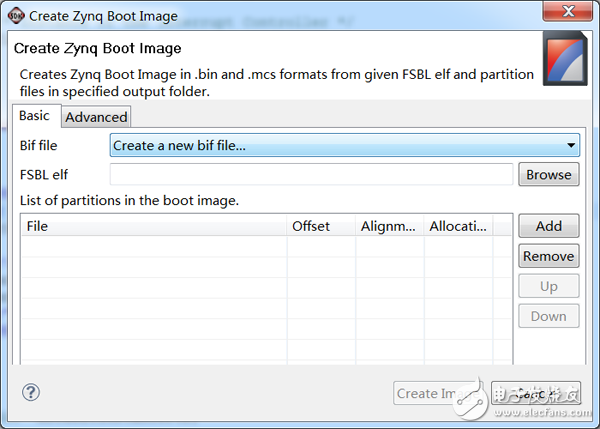Browse for the FSBL elf file
Viewport: 600px width, 429px height.
tap(548, 174)
